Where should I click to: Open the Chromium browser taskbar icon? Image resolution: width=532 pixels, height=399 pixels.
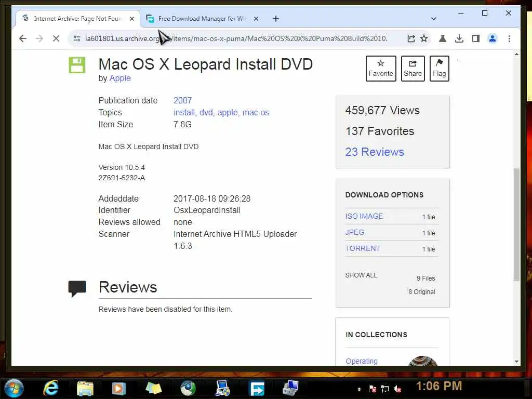coord(188,389)
